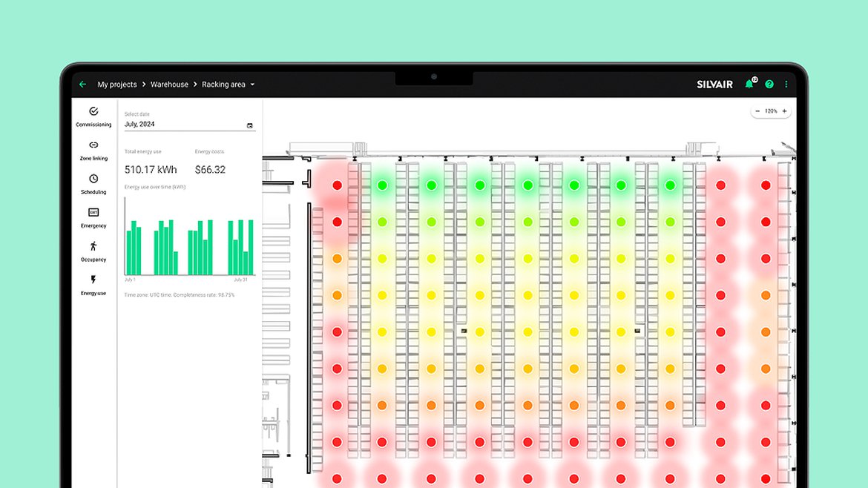Open the calendar picker icon
This screenshot has height=488, width=868.
tap(250, 125)
